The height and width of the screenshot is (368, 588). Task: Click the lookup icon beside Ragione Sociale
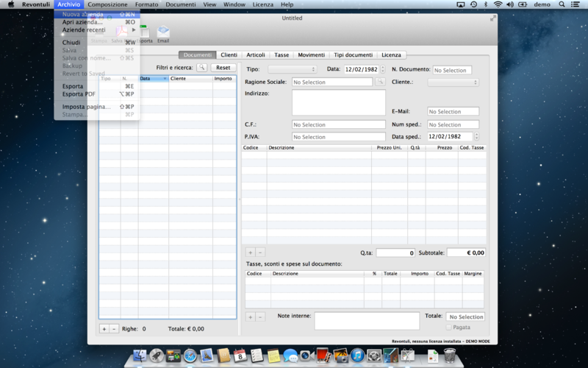pos(380,82)
